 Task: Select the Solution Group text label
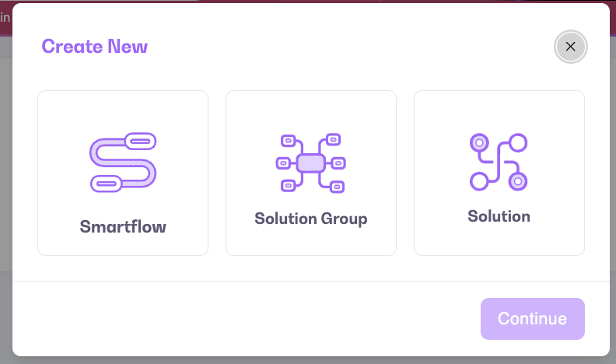[x=311, y=219]
